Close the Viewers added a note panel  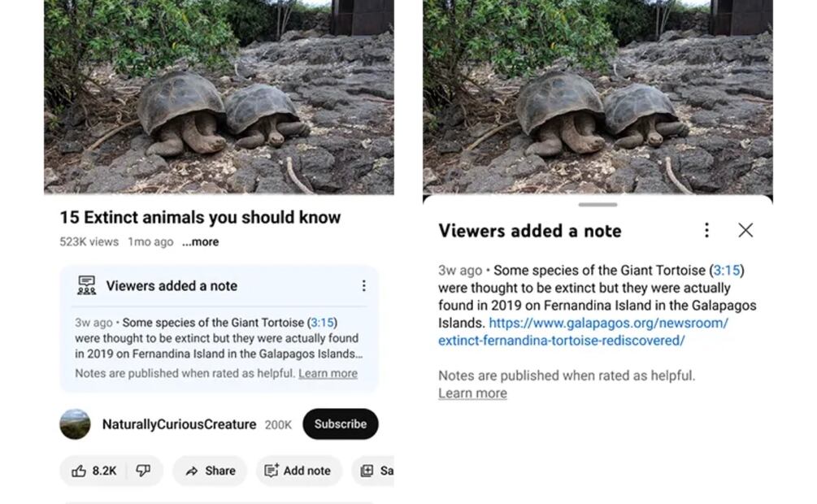tap(745, 230)
